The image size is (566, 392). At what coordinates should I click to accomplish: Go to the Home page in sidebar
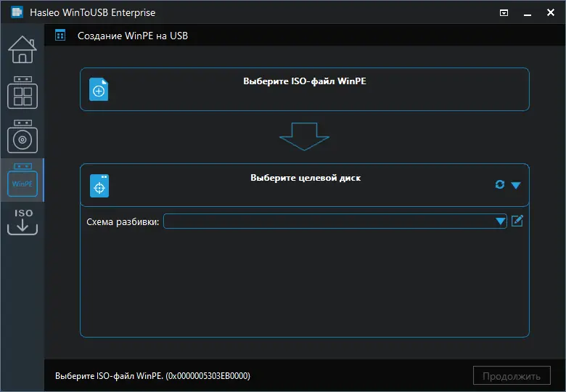point(22,49)
